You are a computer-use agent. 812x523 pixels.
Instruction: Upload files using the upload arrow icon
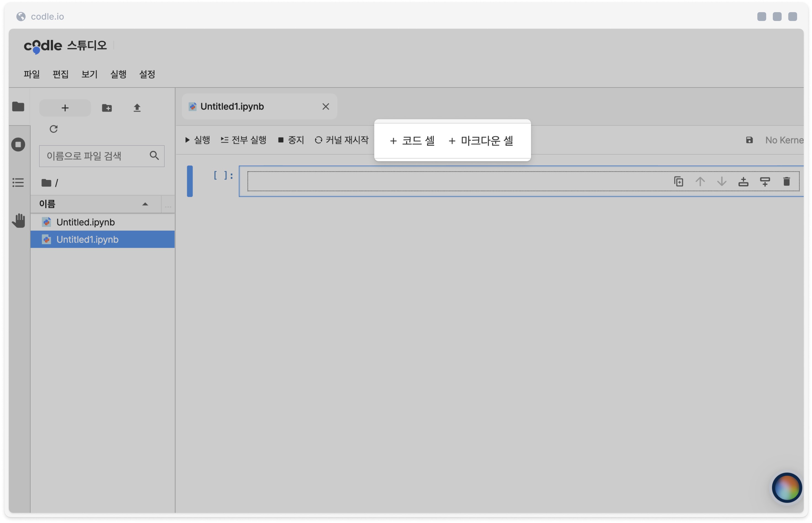137,108
